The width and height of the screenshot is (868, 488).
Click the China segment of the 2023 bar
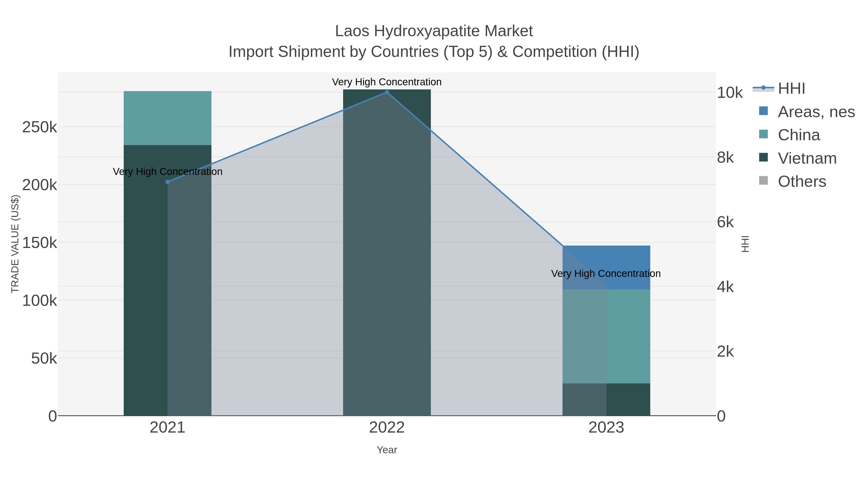point(606,336)
